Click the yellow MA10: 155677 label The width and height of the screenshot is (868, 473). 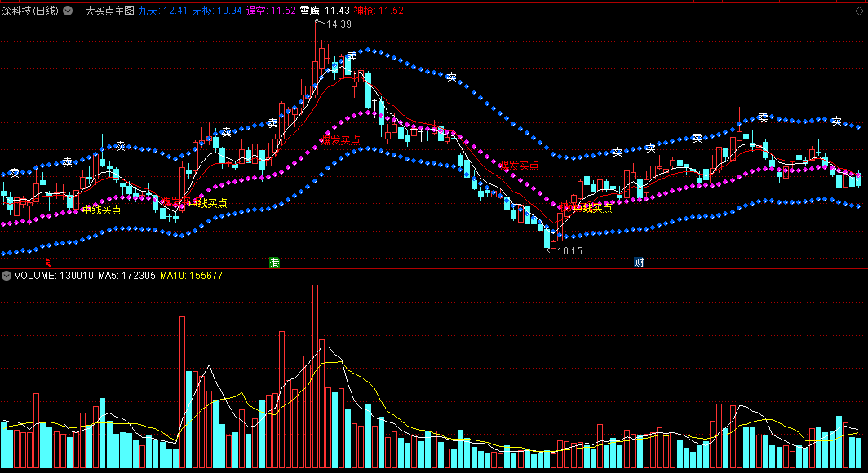point(192,276)
